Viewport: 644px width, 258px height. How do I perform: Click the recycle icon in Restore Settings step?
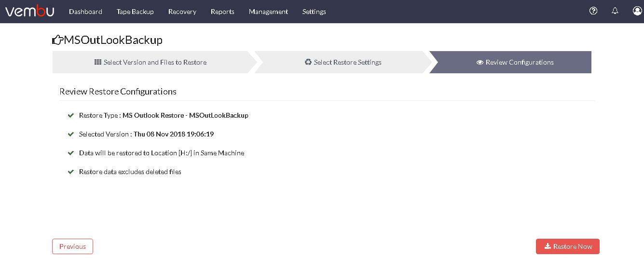coord(308,62)
